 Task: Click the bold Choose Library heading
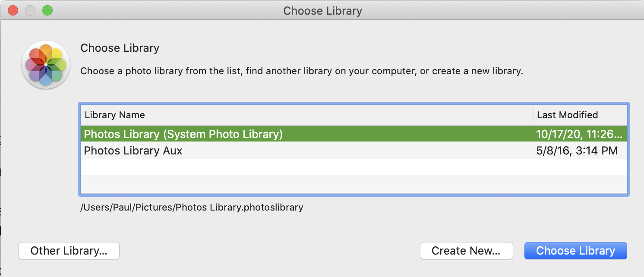tap(120, 48)
